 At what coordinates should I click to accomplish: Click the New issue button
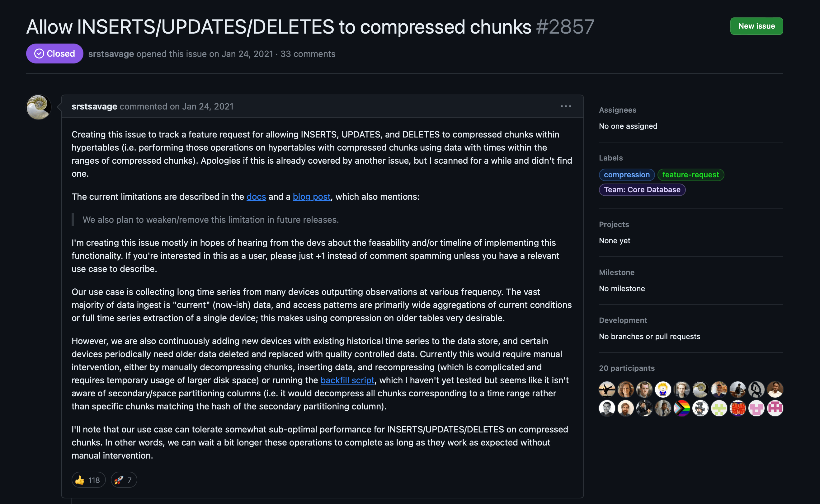756,26
